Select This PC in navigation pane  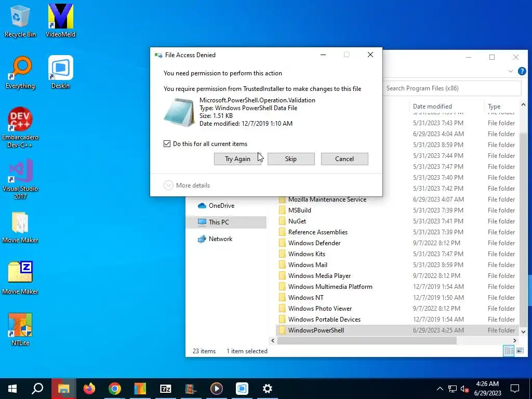pyautogui.click(x=226, y=222)
